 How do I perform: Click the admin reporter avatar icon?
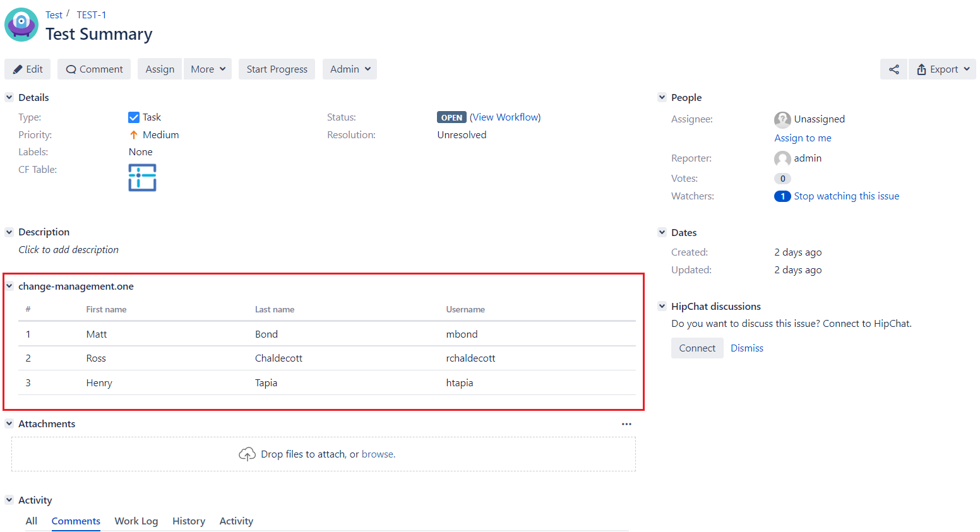point(782,158)
